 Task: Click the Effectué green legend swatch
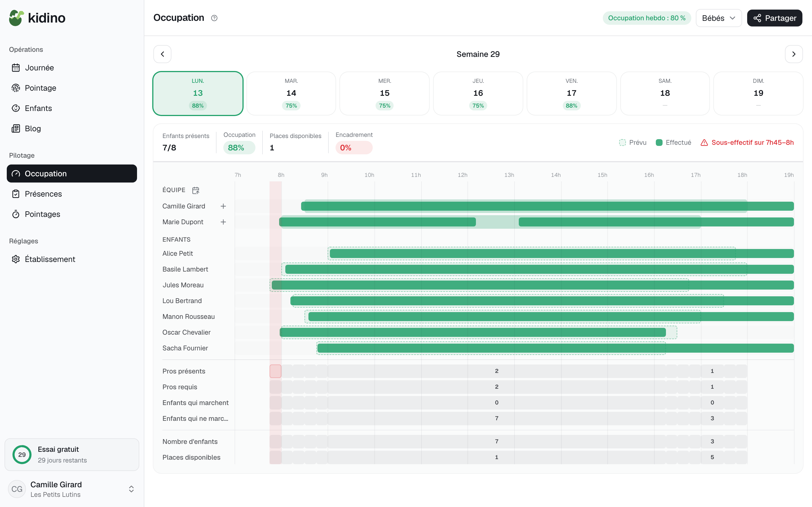tap(659, 143)
